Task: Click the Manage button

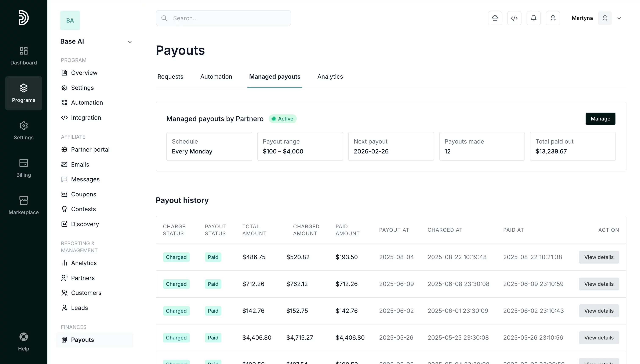Action: click(600, 119)
